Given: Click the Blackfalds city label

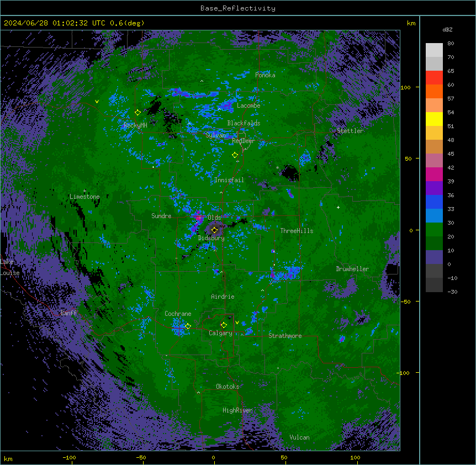Looking at the screenshot, I should (x=244, y=123).
